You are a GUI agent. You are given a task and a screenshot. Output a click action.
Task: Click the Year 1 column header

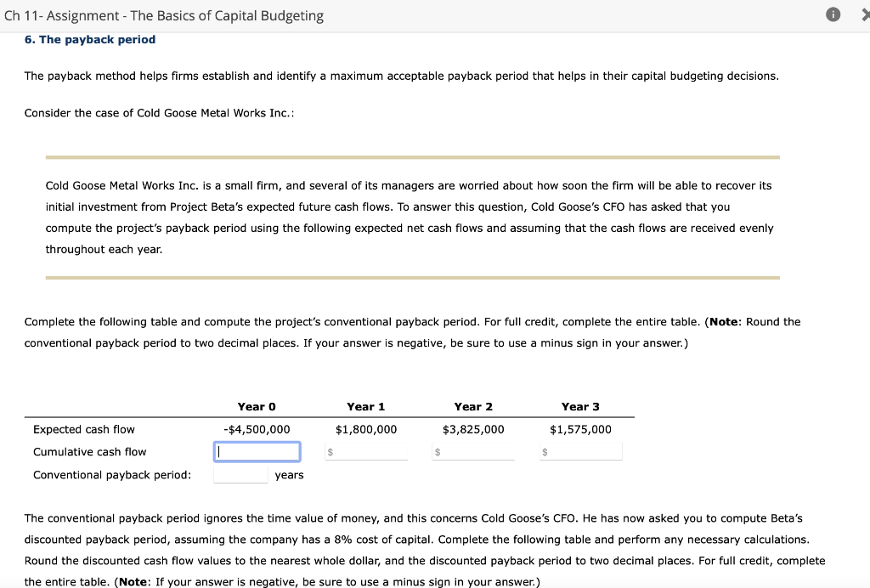point(366,407)
